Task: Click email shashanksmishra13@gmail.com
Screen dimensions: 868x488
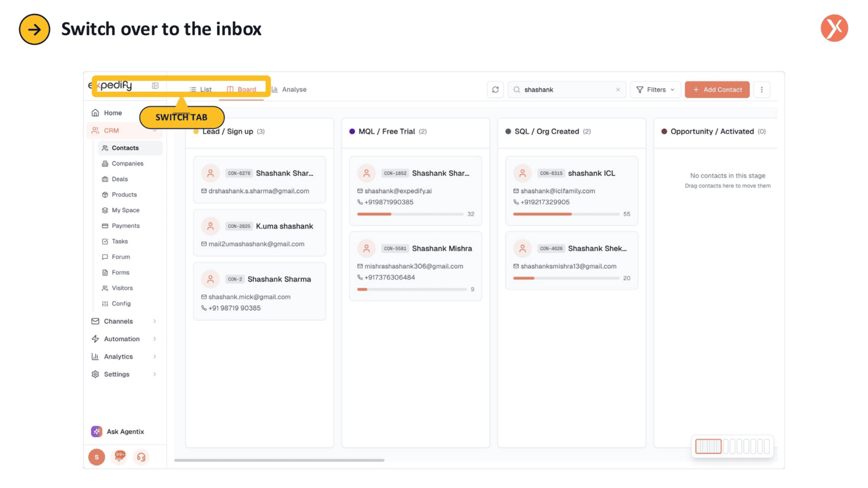Action: tap(569, 266)
